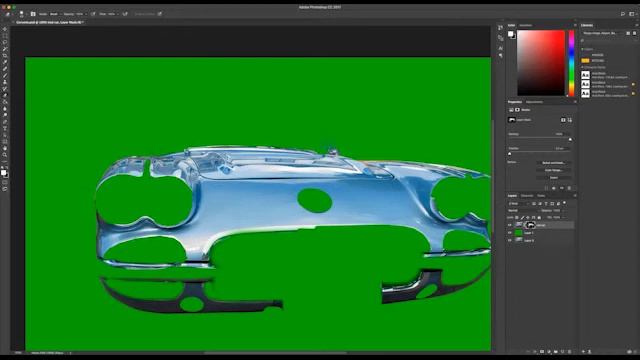Open the collapsed History panel icon

coord(500,28)
